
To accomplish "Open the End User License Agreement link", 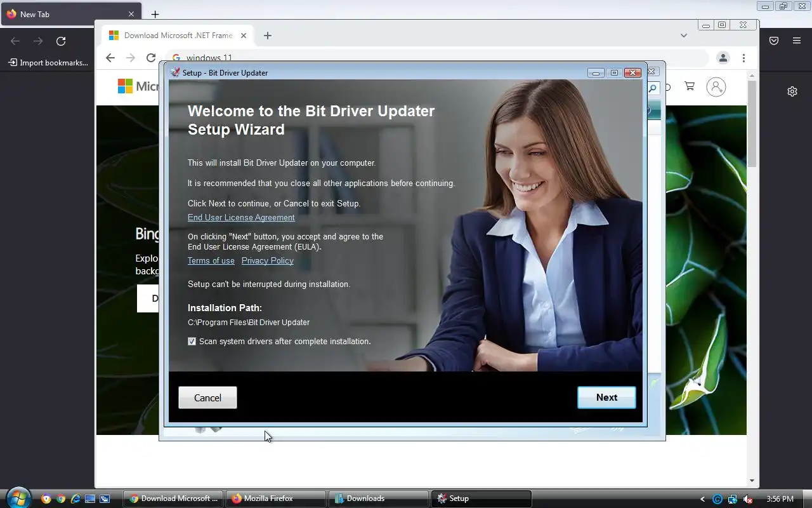I will (241, 217).
